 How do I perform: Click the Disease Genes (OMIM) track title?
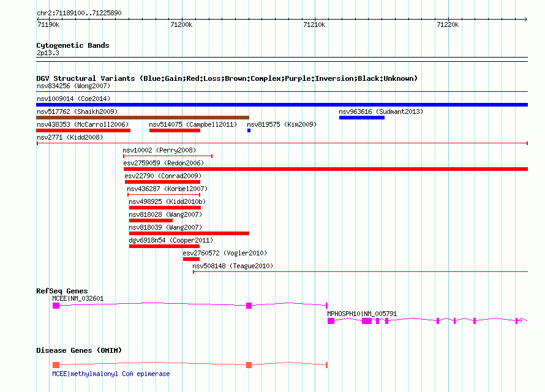(x=79, y=350)
